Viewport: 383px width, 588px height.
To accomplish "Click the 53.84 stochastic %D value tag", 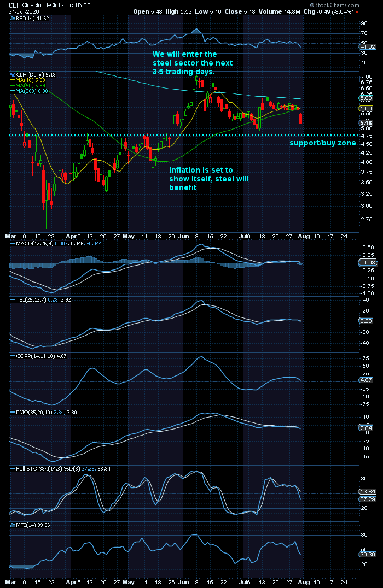I will (367, 492).
